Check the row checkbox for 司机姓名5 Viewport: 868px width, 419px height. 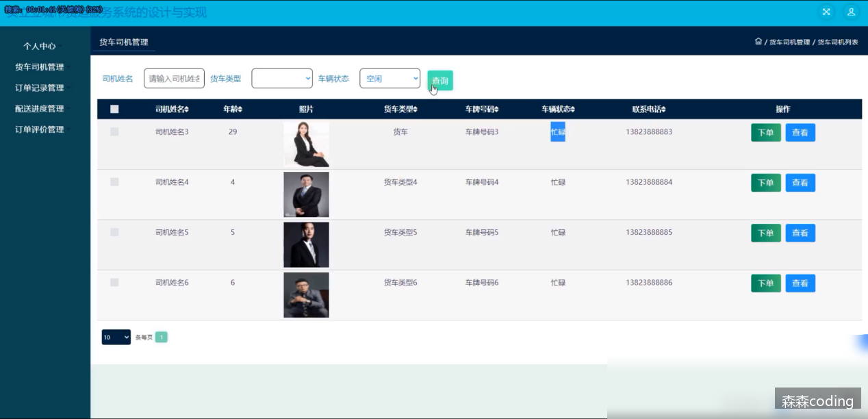pyautogui.click(x=114, y=232)
